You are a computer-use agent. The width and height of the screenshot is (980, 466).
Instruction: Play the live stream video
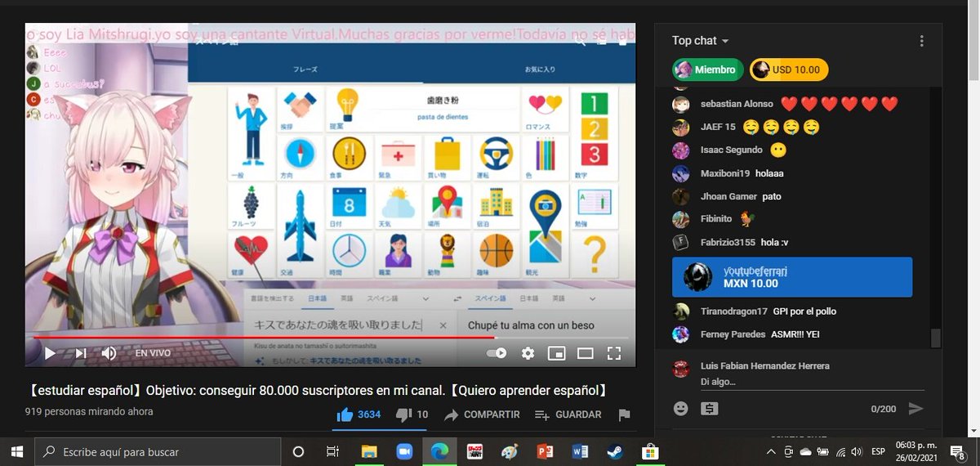(50, 353)
